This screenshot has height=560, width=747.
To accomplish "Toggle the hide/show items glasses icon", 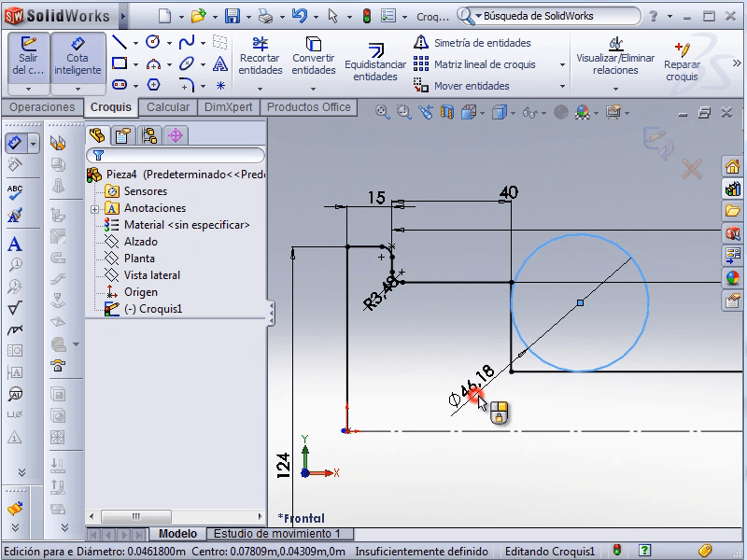I will pos(530,113).
